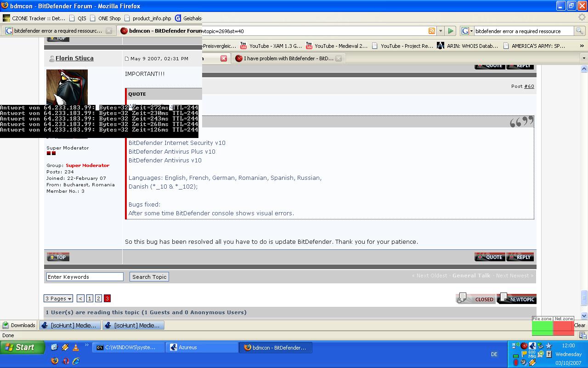Click the Search Topic button
This screenshot has width=588, height=368.
pos(149,276)
